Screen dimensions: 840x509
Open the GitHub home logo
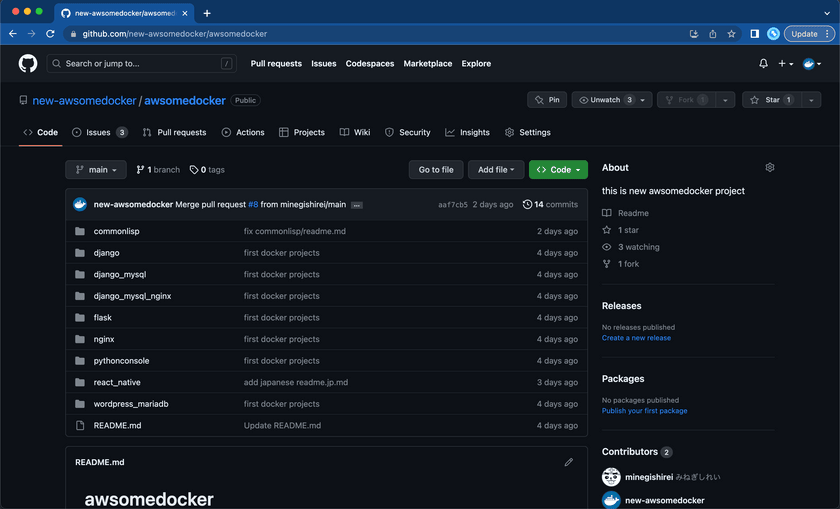tap(28, 63)
